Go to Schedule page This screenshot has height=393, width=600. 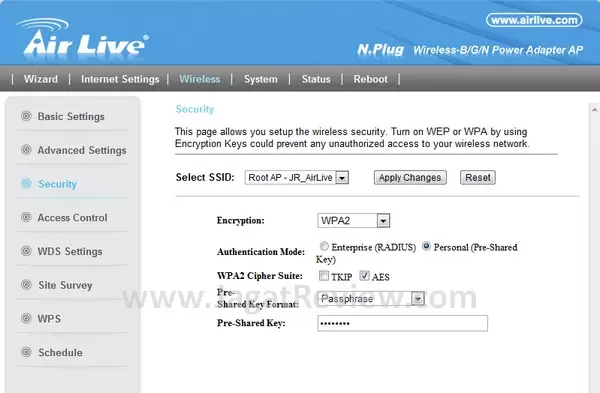(x=60, y=352)
